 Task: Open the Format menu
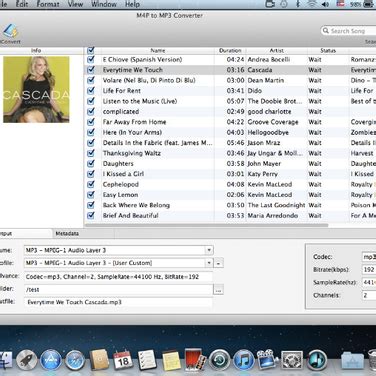coord(48,4)
